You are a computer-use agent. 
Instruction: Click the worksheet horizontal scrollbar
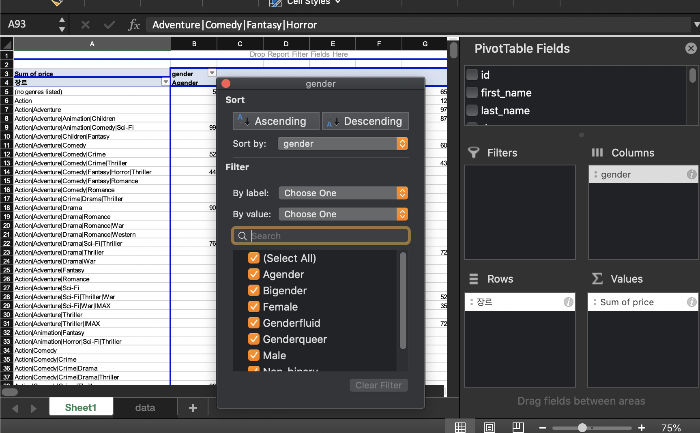click(10, 392)
